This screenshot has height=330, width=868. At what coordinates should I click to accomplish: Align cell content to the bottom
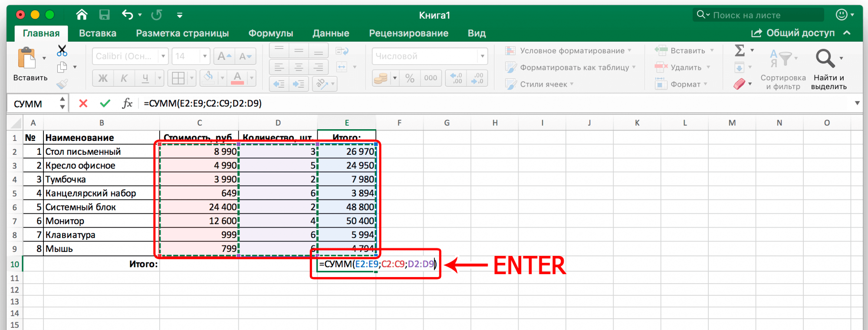[x=319, y=51]
